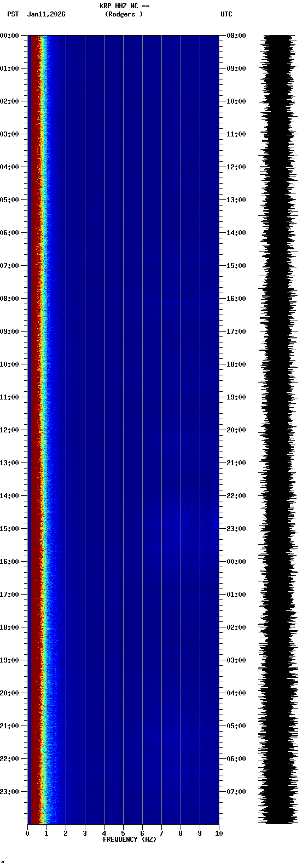302x868 pixels.
Task: Click the 15:00 UTC time label
Action: pos(236,266)
